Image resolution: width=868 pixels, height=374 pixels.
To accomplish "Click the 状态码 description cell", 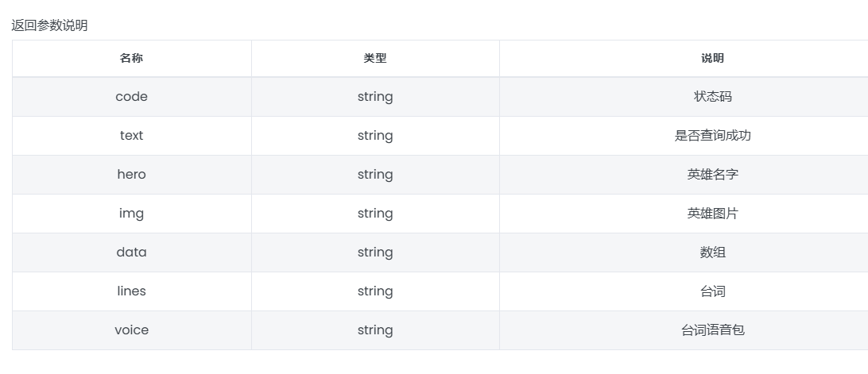I will [684, 97].
